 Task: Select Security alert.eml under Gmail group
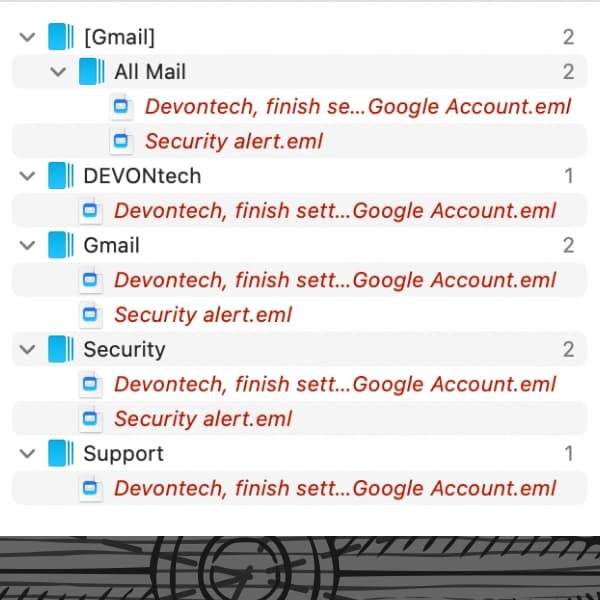coord(203,315)
